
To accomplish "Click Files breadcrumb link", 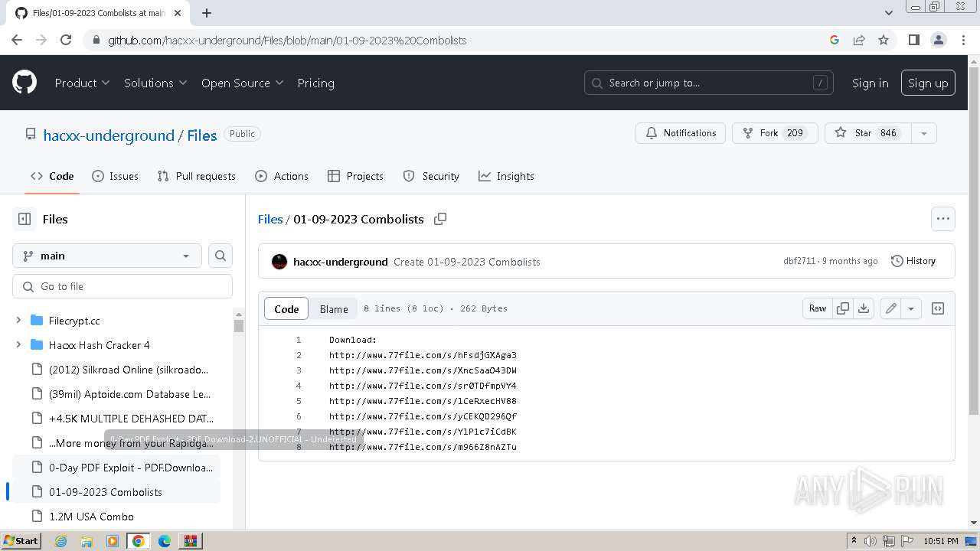I will point(270,219).
